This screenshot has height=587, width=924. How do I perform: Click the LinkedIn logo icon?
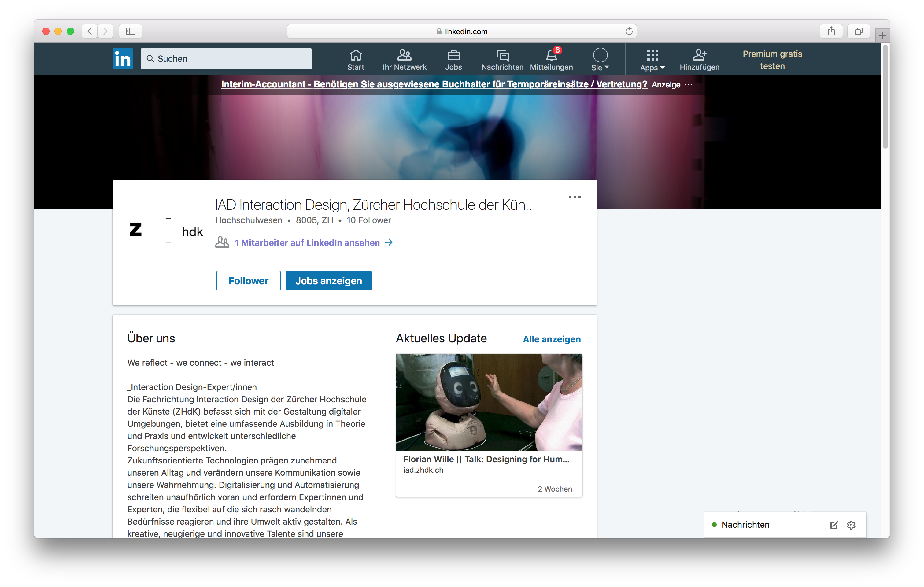[x=123, y=59]
